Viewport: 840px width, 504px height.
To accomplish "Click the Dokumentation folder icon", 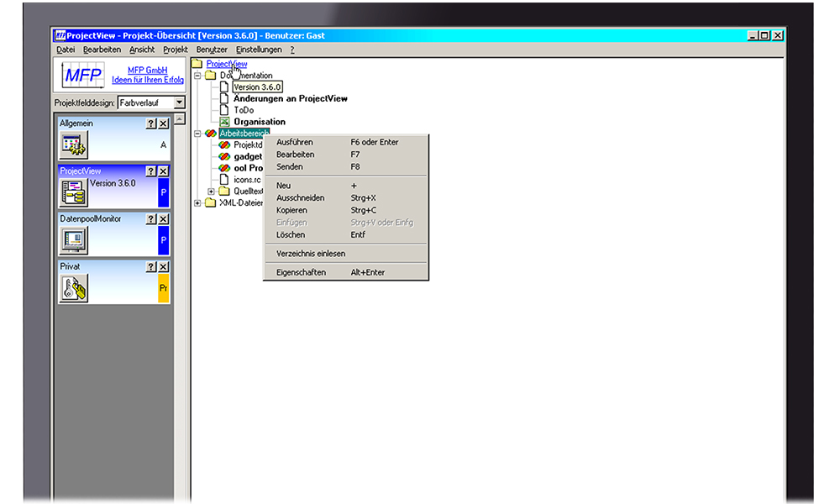I will point(211,76).
